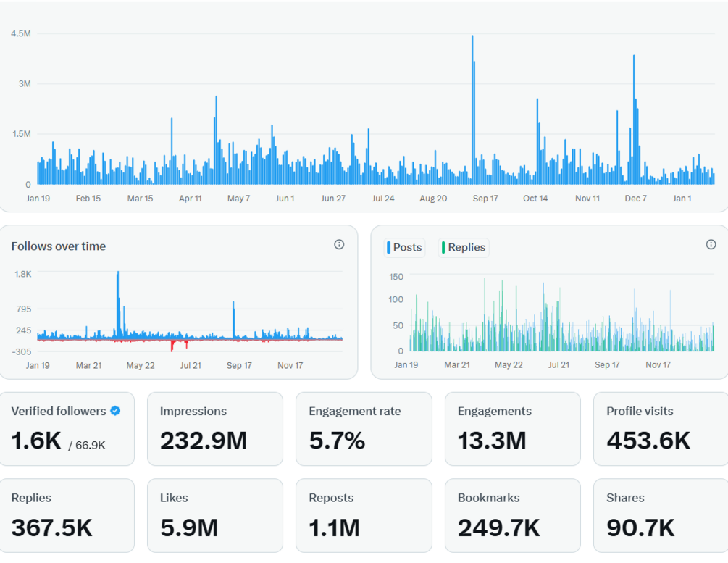Viewport: 728px width, 563px height.
Task: Click the 232.9M impressions value
Action: click(x=204, y=441)
